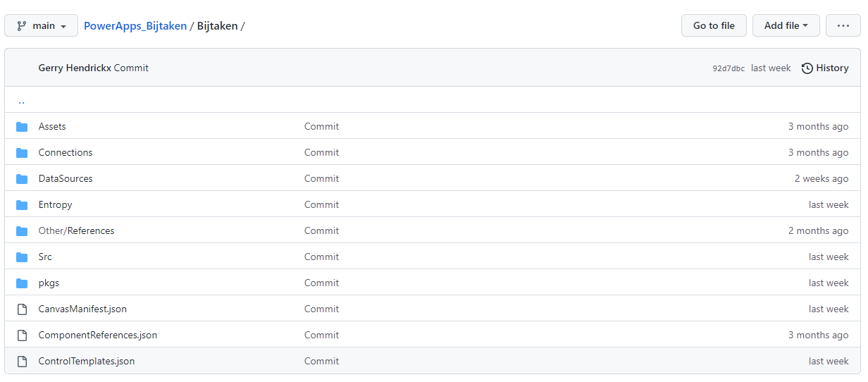The width and height of the screenshot is (868, 382).
Task: Click the CanvasManifest.json file icon
Action: 22,309
